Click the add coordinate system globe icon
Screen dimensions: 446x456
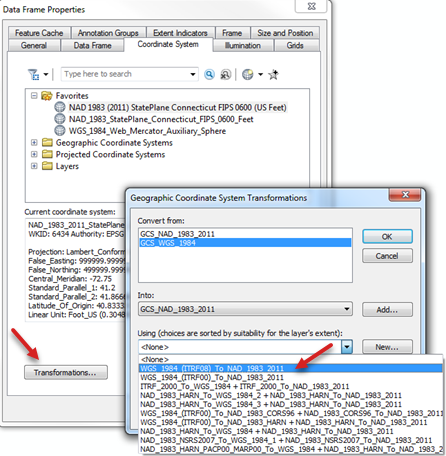click(247, 74)
